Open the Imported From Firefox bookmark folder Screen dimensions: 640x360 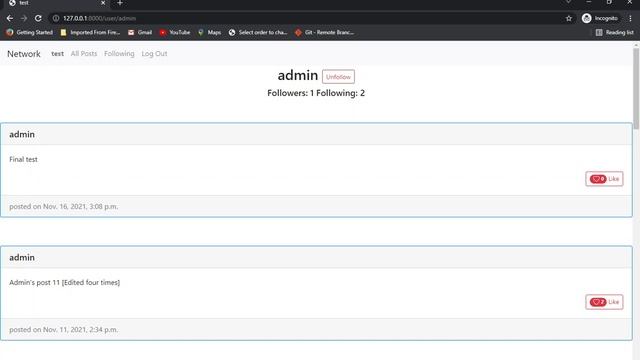90,32
